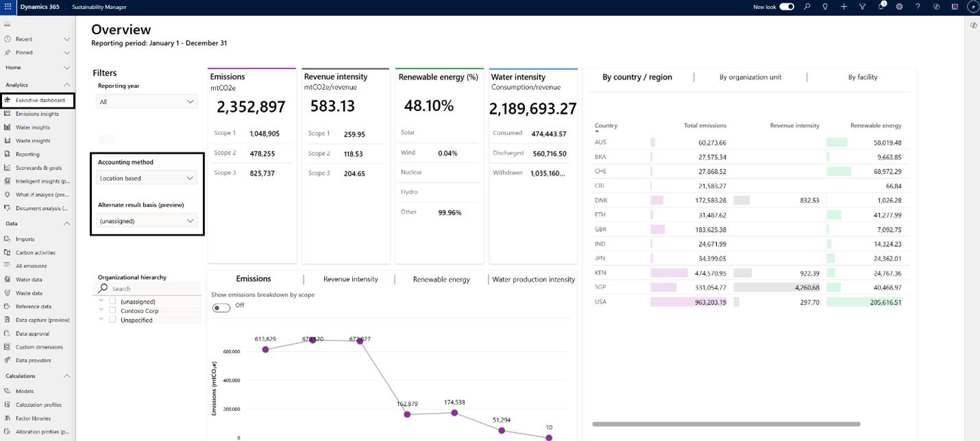Check the Contoso Corp checkbox

[x=112, y=311]
